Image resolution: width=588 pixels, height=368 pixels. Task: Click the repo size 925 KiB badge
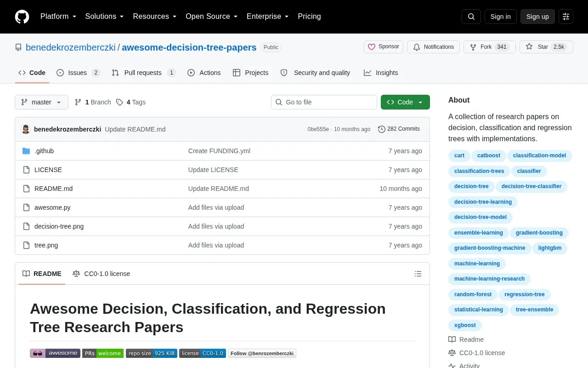click(152, 353)
